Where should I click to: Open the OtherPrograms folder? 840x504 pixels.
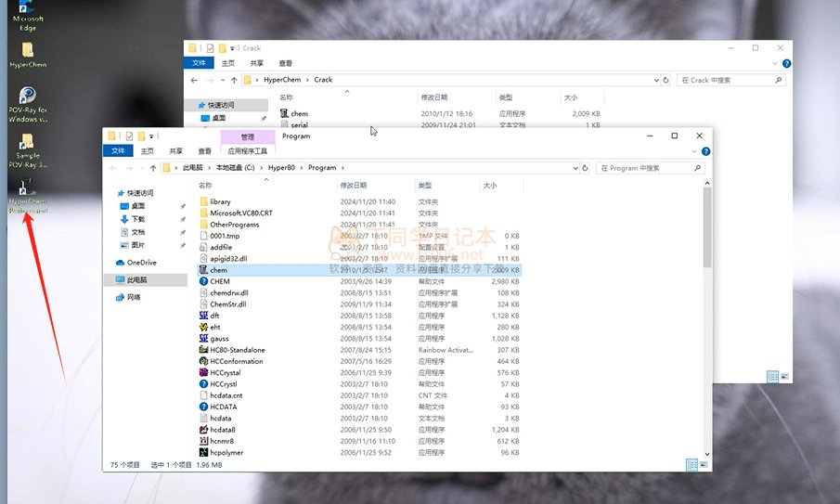234,225
